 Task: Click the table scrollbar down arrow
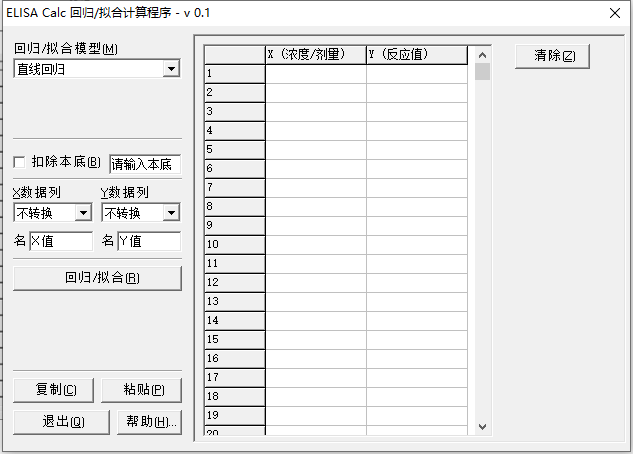[x=482, y=427]
